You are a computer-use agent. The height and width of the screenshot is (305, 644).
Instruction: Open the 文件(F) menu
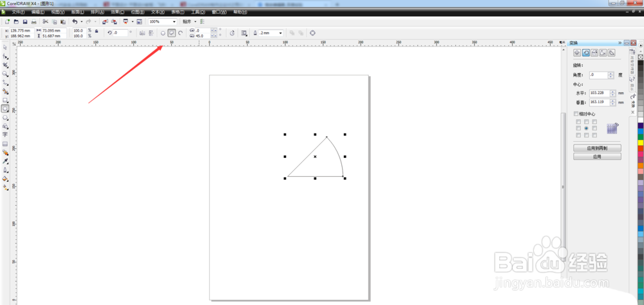(x=18, y=12)
